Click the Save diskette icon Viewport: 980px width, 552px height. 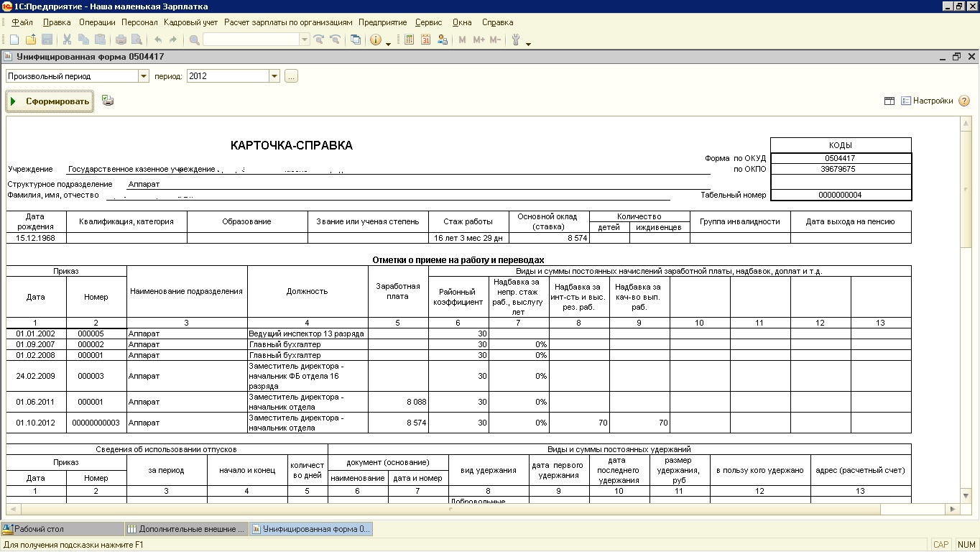click(47, 40)
